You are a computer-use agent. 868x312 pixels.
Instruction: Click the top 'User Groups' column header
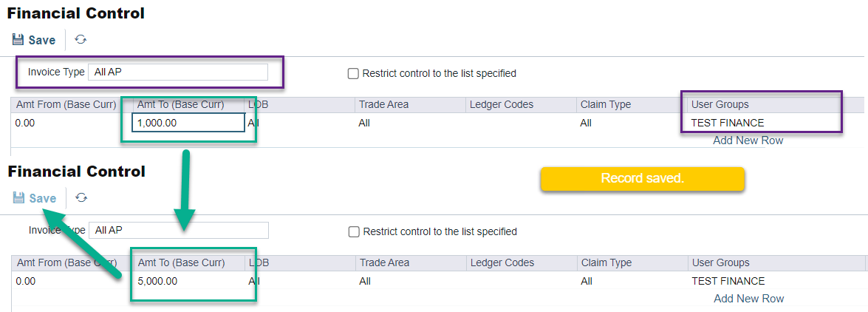(x=720, y=105)
